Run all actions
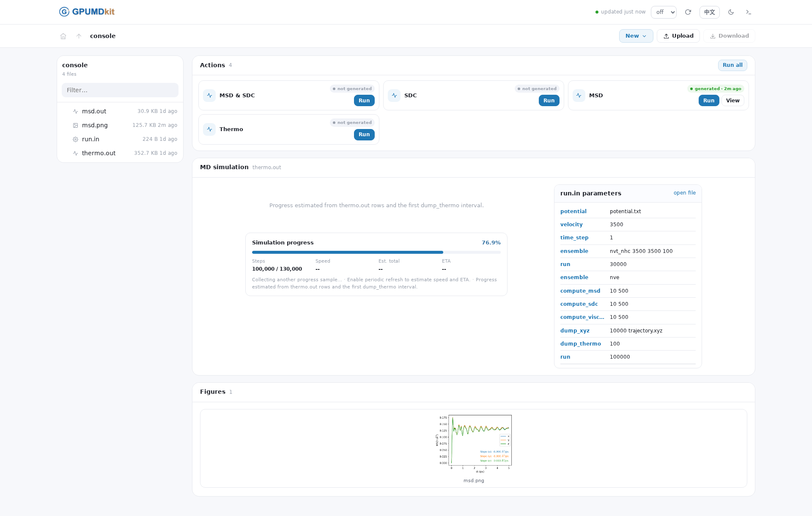Viewport: 812px width, 516px height. pyautogui.click(x=732, y=65)
